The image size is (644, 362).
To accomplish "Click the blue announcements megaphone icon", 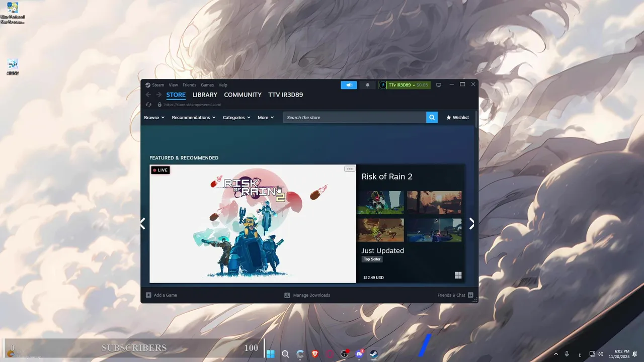I will (349, 85).
